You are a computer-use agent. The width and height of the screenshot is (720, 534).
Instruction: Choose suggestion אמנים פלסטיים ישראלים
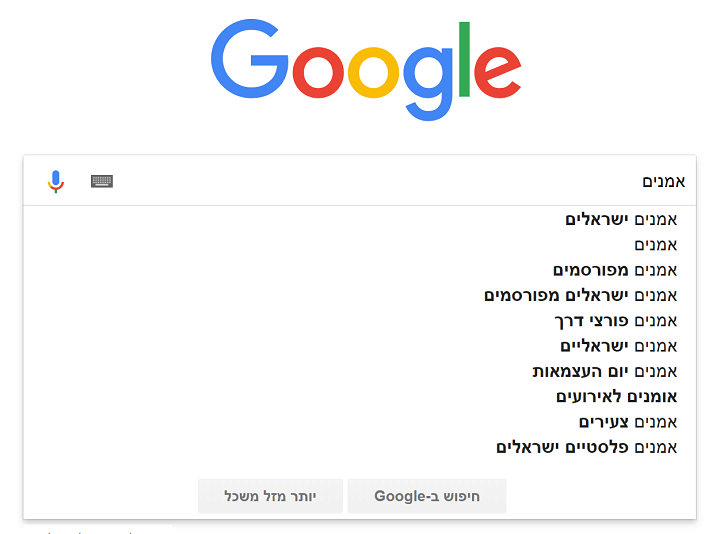pyautogui.click(x=360, y=447)
